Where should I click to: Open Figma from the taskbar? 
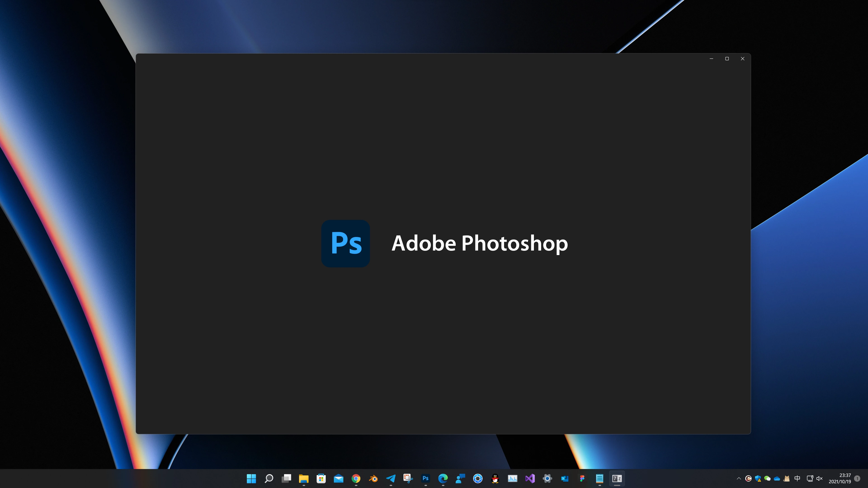click(x=582, y=478)
